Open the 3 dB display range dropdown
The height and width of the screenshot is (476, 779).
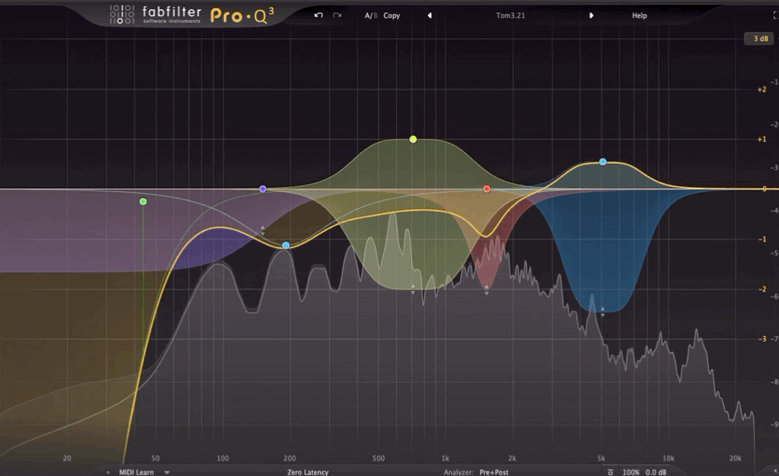[759, 39]
